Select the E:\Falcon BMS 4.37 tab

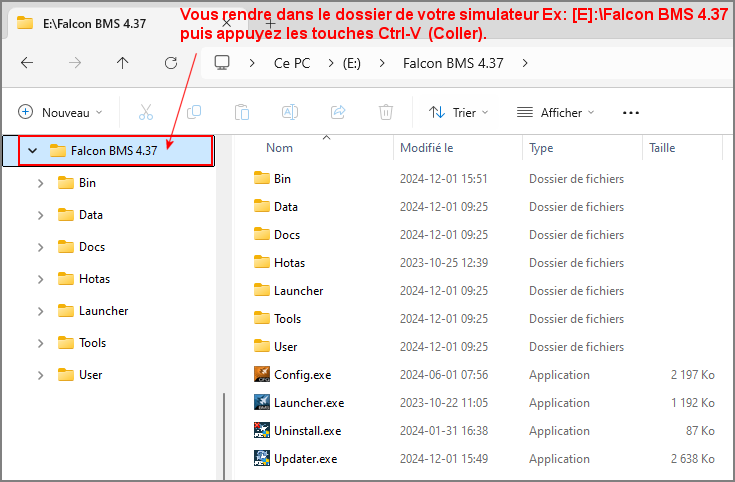click(x=94, y=23)
